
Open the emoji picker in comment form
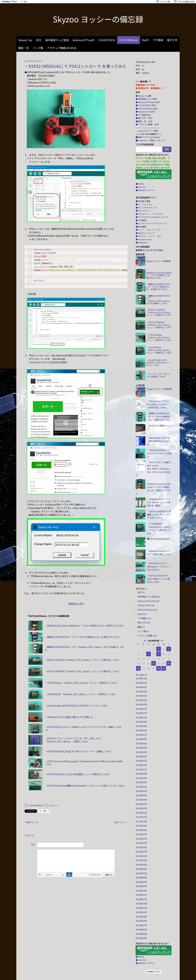pyautogui.click(x=40, y=875)
